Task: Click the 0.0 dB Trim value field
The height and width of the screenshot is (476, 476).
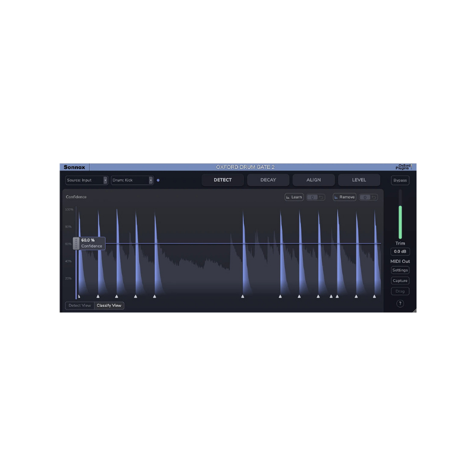Action: tap(399, 252)
